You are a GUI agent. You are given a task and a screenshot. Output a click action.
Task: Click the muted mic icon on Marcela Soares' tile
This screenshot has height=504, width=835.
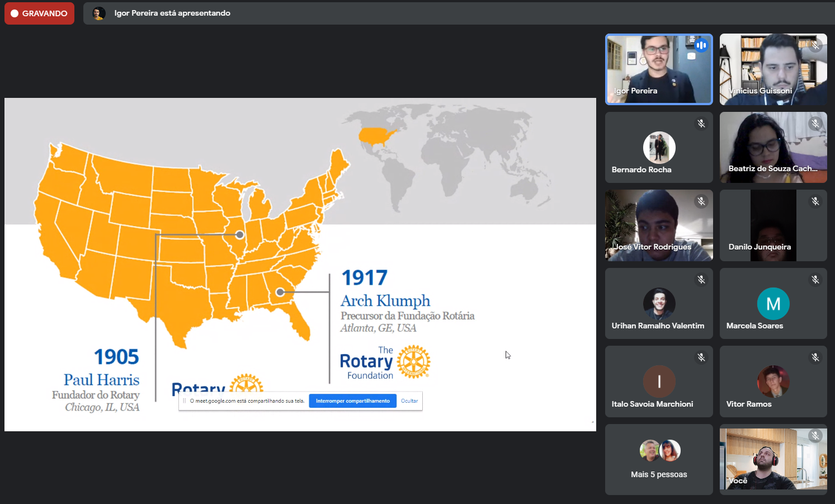tap(815, 280)
